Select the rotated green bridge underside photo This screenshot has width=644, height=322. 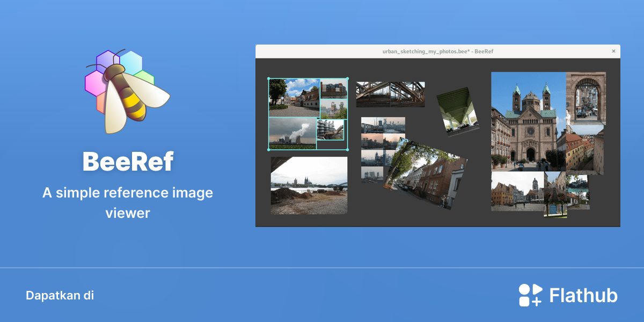[457, 111]
